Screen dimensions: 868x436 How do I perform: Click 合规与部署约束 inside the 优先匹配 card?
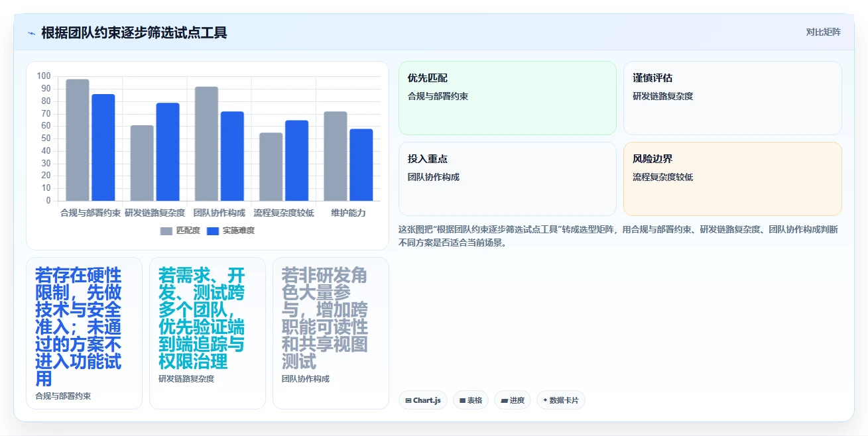point(438,96)
